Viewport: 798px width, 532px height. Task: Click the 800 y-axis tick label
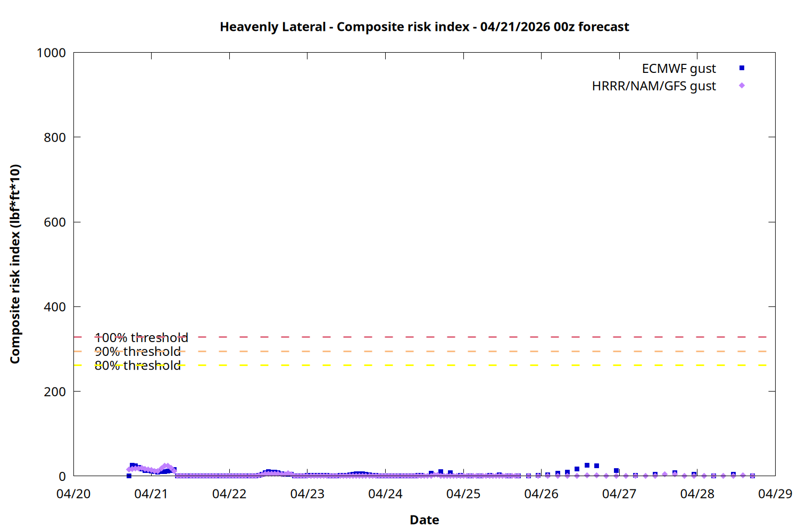[x=55, y=137]
